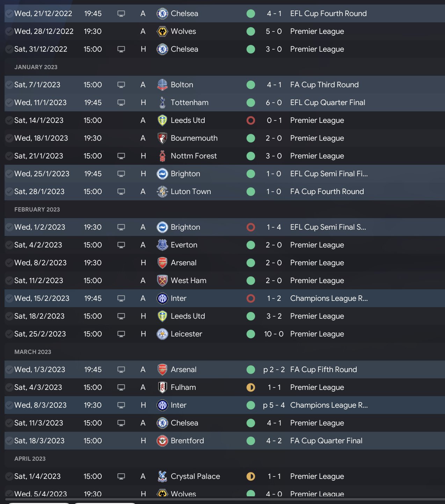
Task: Click the Crystal Palace club badge
Action: coord(162,476)
